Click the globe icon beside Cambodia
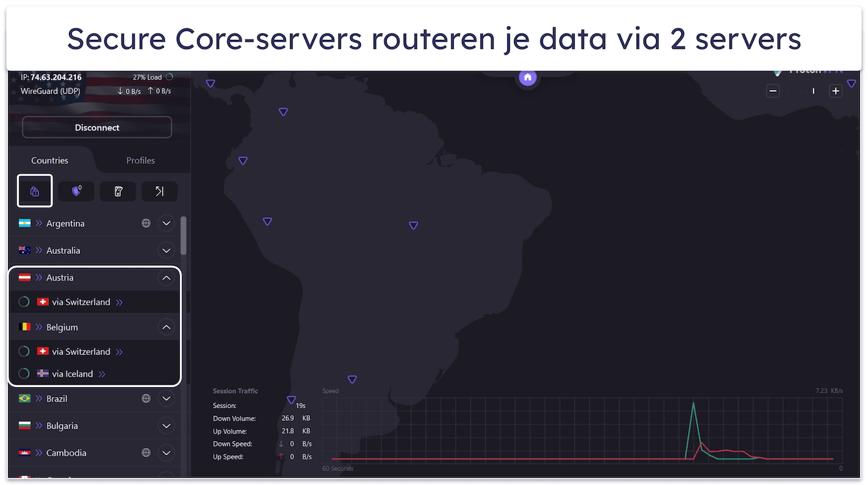Viewport: 868px width, 485px height. 146,453
